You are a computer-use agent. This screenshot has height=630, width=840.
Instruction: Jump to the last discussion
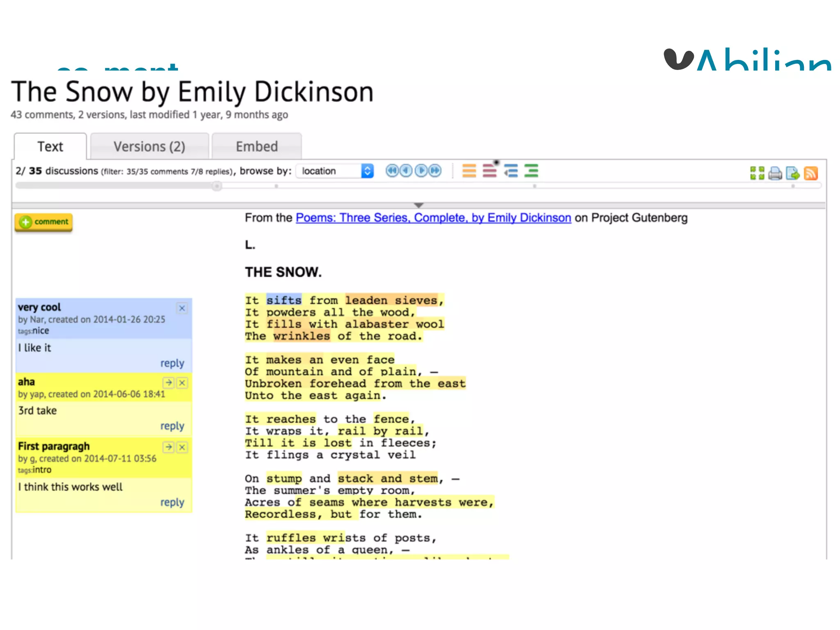coord(435,171)
